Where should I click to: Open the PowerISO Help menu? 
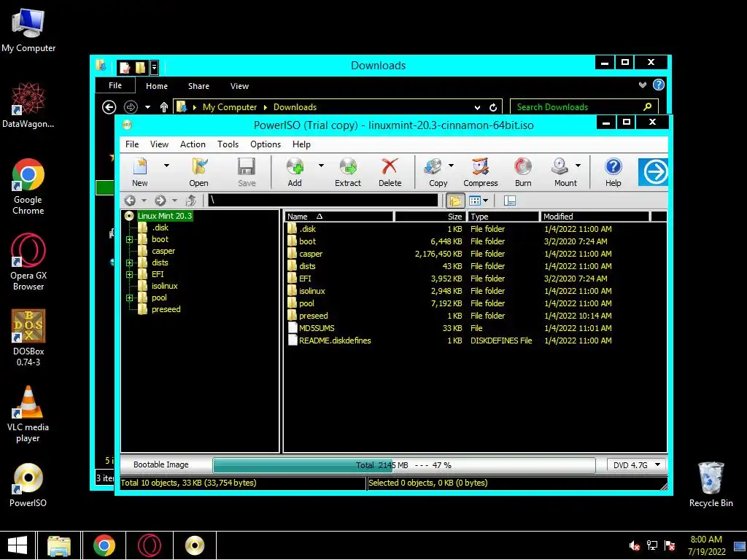click(301, 144)
